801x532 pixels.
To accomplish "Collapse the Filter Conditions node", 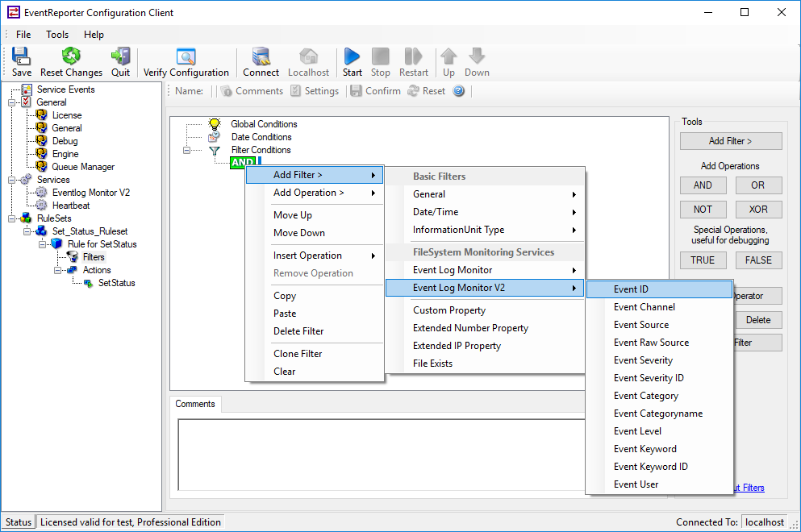I will [186, 150].
